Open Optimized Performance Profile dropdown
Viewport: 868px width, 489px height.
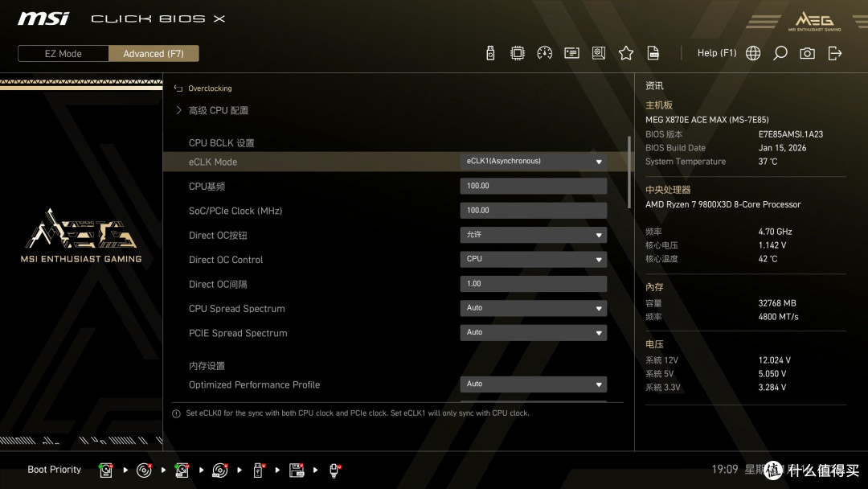[533, 384]
